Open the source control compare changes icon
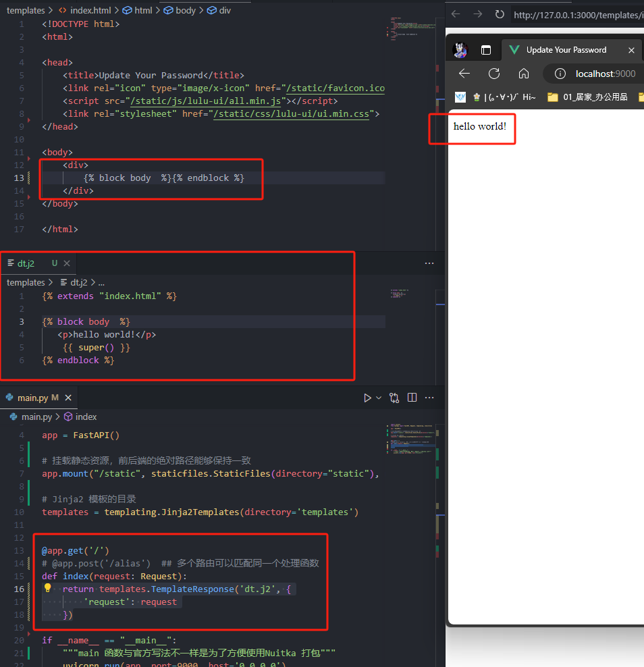644x667 pixels. coord(394,398)
